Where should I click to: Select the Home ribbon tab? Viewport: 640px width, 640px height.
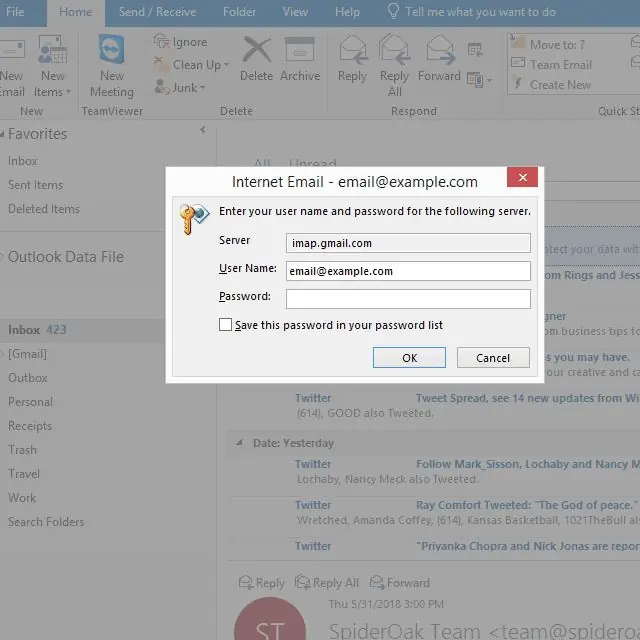(76, 12)
